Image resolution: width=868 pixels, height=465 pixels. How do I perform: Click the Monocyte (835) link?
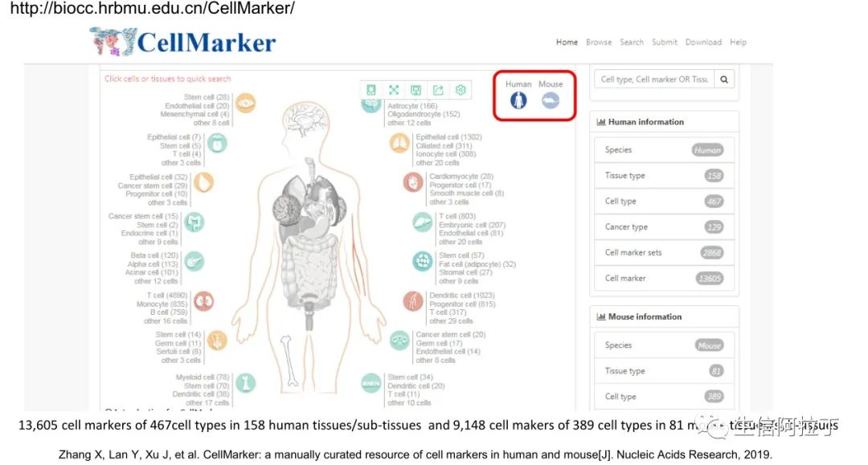(162, 304)
